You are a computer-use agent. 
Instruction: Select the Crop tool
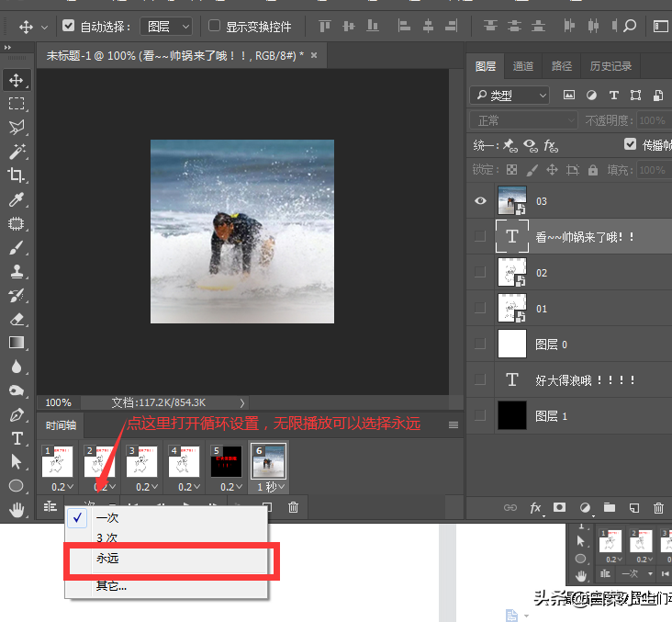pos(17,175)
